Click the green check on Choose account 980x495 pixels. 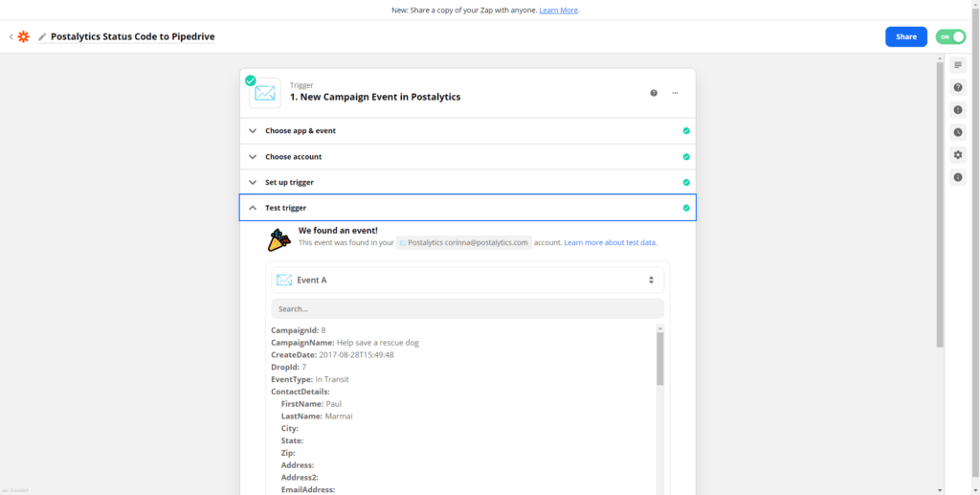click(686, 156)
